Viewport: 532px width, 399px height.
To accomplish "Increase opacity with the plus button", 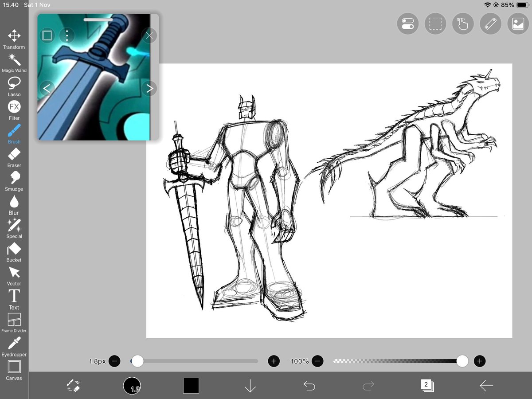I will pos(480,361).
